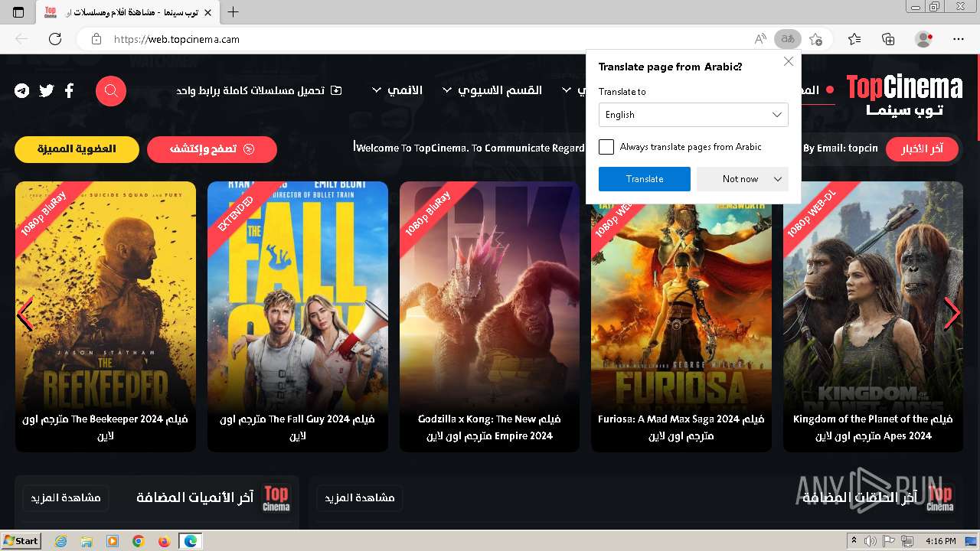Check Always translate pages from Arabic
980x551 pixels.
[606, 147]
